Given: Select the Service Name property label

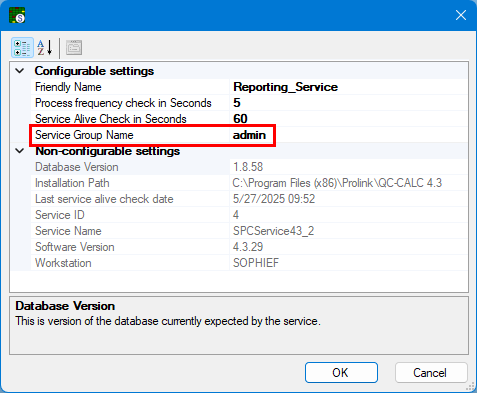Looking at the screenshot, I should [68, 231].
